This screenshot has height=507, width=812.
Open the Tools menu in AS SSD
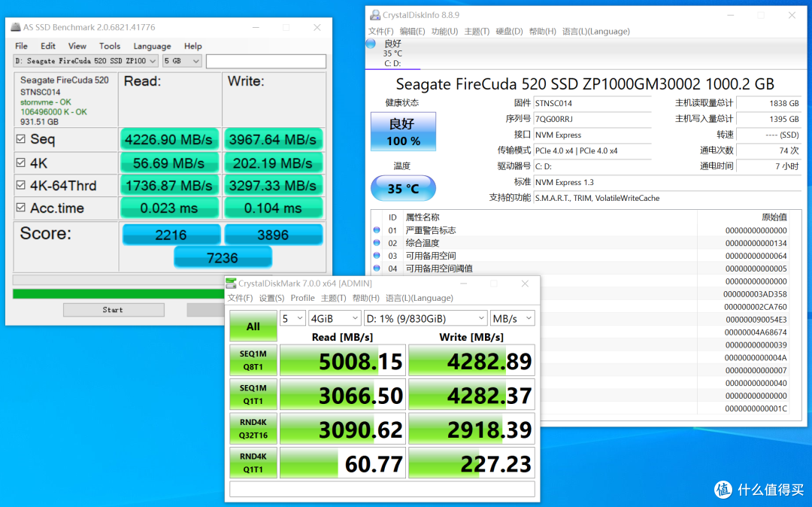pos(109,46)
